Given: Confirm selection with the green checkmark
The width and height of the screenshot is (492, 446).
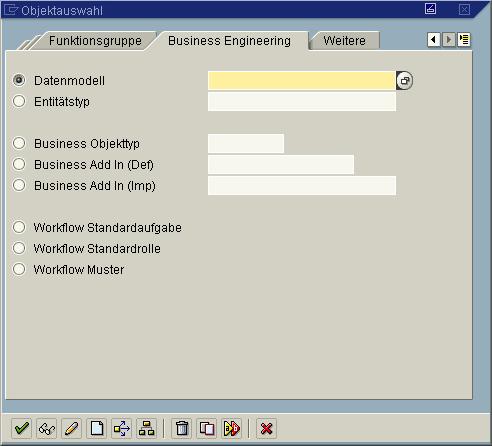Looking at the screenshot, I should [x=22, y=428].
